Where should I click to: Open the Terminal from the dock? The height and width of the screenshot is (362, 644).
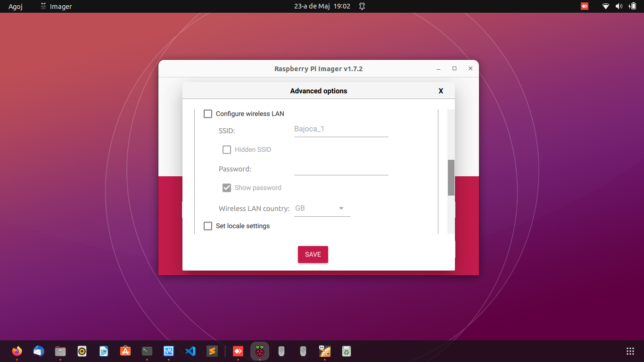pos(147,351)
